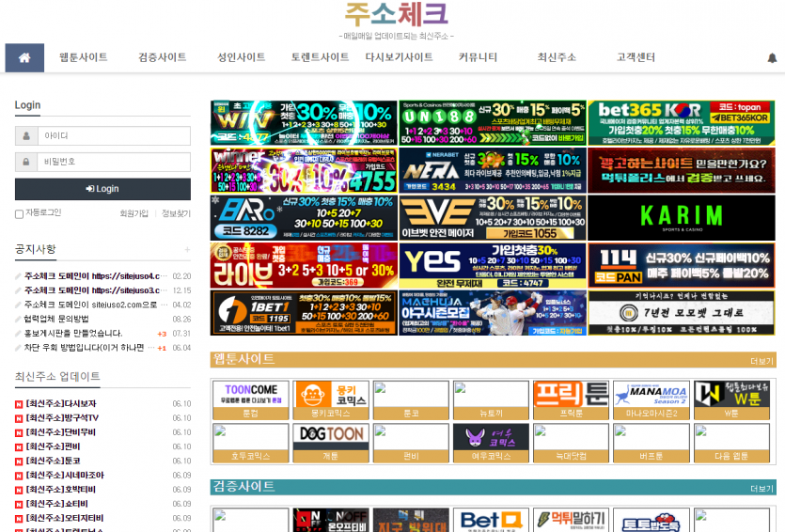The width and height of the screenshot is (785, 532).
Task: Open the 몽키코믹스 site icon
Action: 330,399
